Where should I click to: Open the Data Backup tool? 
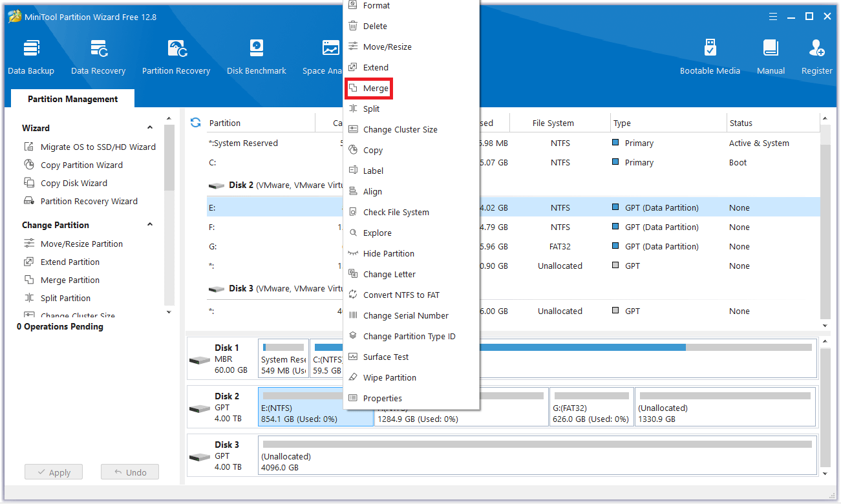pyautogui.click(x=31, y=57)
